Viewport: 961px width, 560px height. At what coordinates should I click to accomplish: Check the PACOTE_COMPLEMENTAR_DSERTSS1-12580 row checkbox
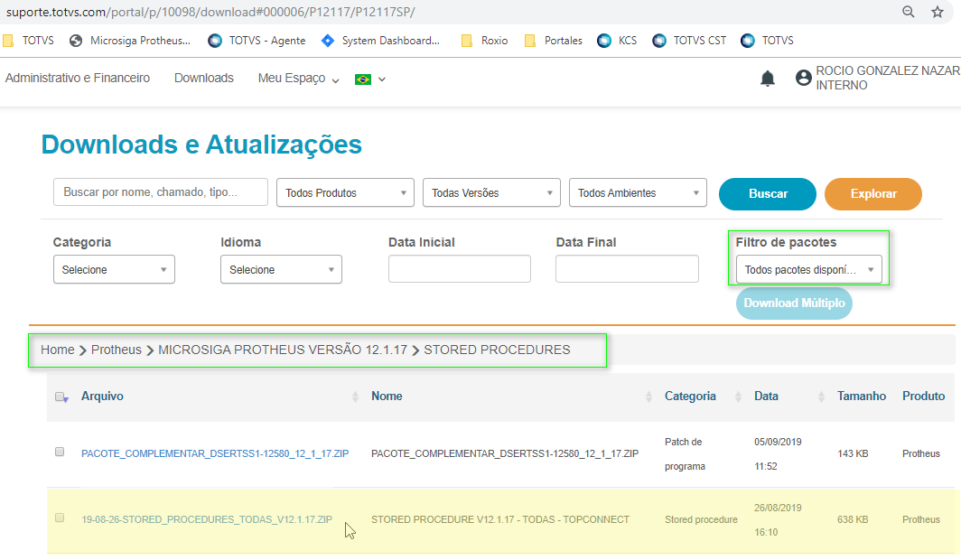point(60,452)
